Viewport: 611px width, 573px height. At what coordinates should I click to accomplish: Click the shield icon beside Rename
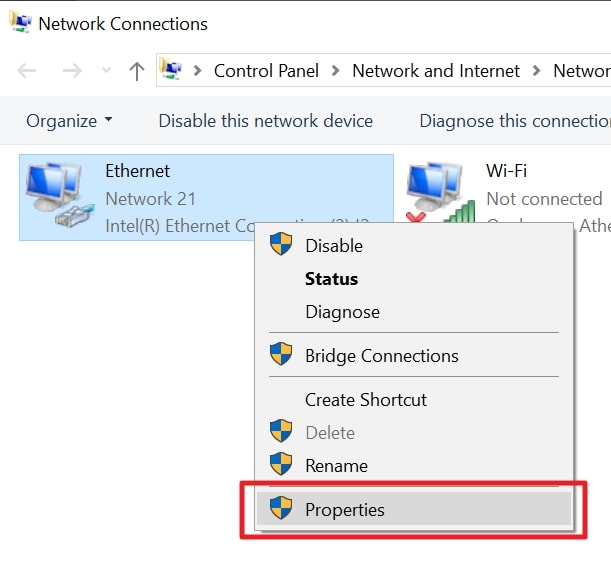281,464
